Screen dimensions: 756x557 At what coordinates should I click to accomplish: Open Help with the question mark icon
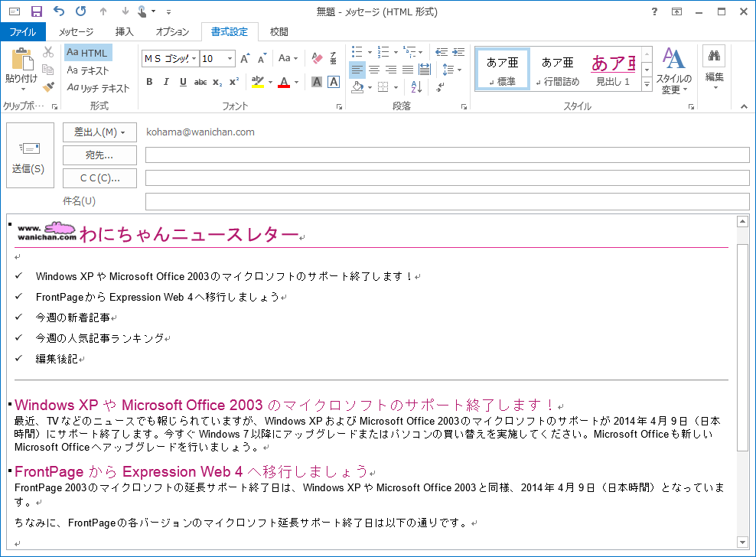654,11
